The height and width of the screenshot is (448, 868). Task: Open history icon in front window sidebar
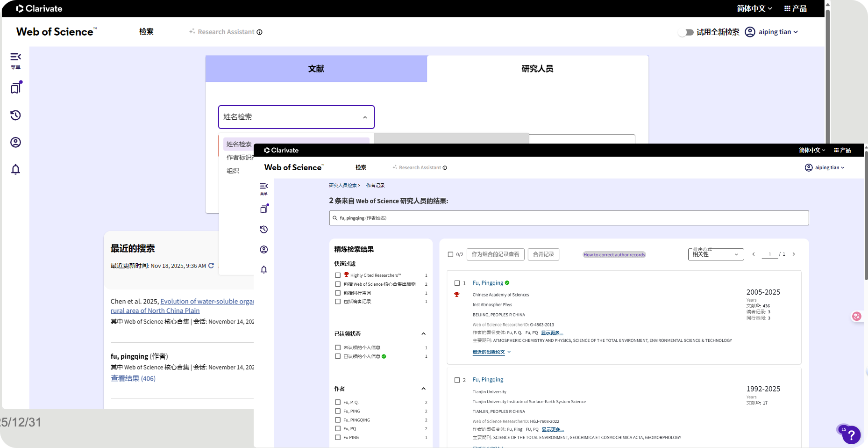pos(264,229)
